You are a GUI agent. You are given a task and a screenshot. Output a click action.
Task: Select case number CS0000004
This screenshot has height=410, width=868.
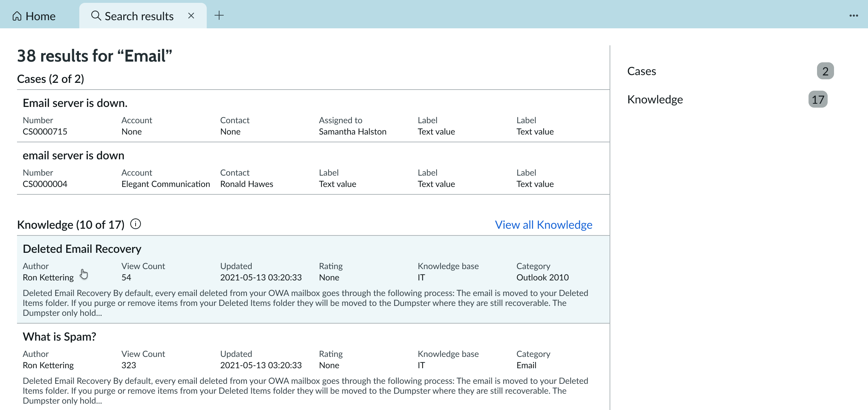(x=45, y=184)
